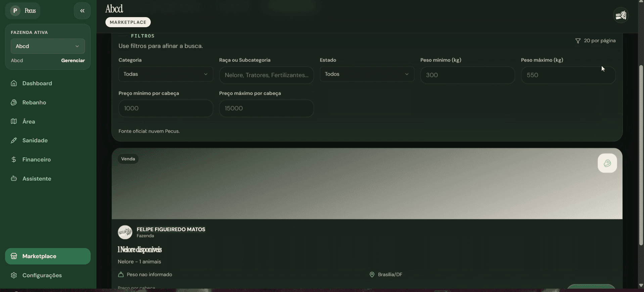Click the listing card's cattle badge icon
Image resolution: width=644 pixels, height=292 pixels.
coord(607,163)
